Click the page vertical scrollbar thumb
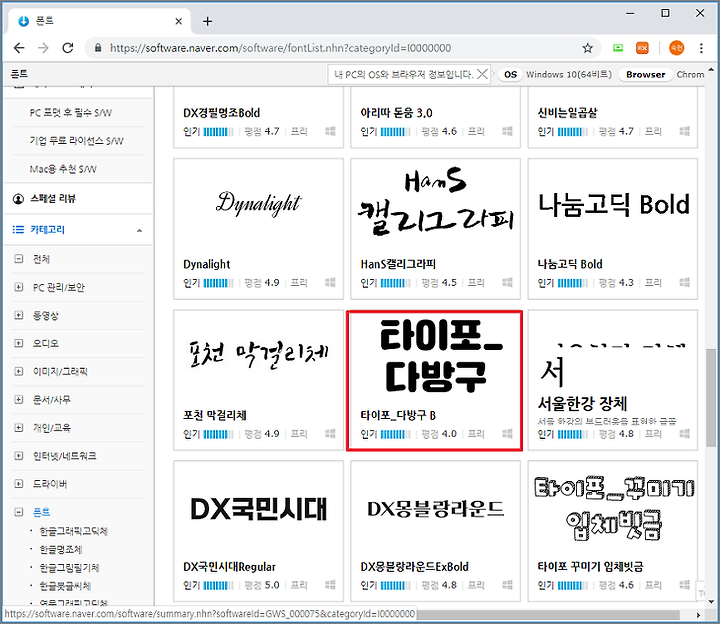This screenshot has height=624, width=720. (x=711, y=397)
